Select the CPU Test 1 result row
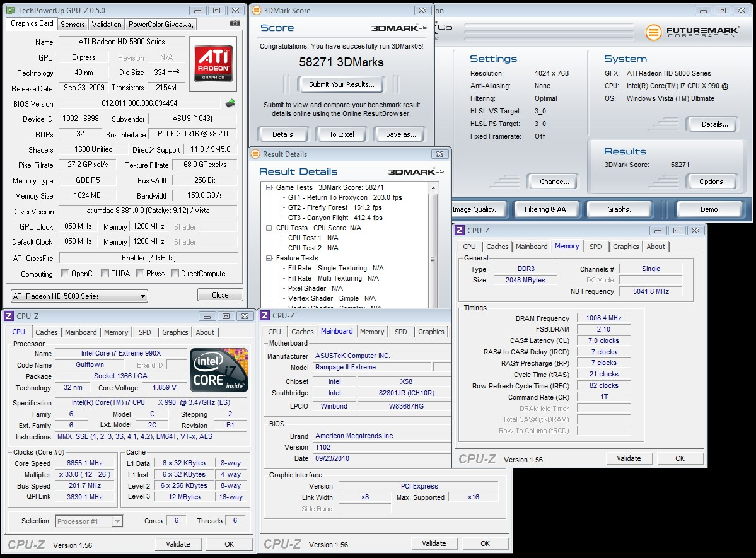756x558 pixels. [x=313, y=238]
